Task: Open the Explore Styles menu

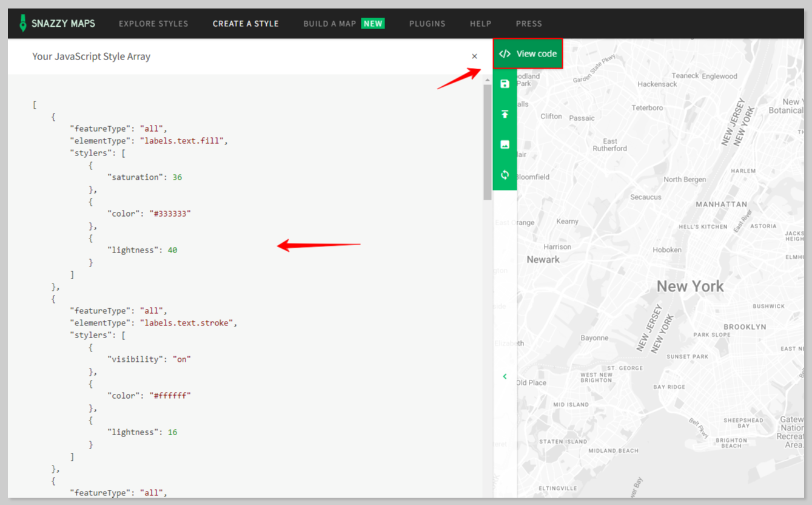Action: [153, 24]
